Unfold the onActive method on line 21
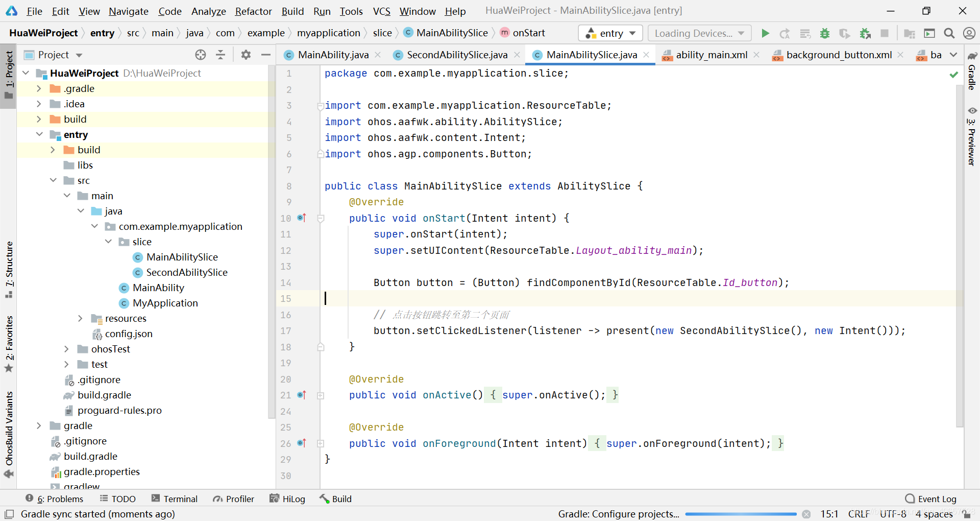 point(321,395)
